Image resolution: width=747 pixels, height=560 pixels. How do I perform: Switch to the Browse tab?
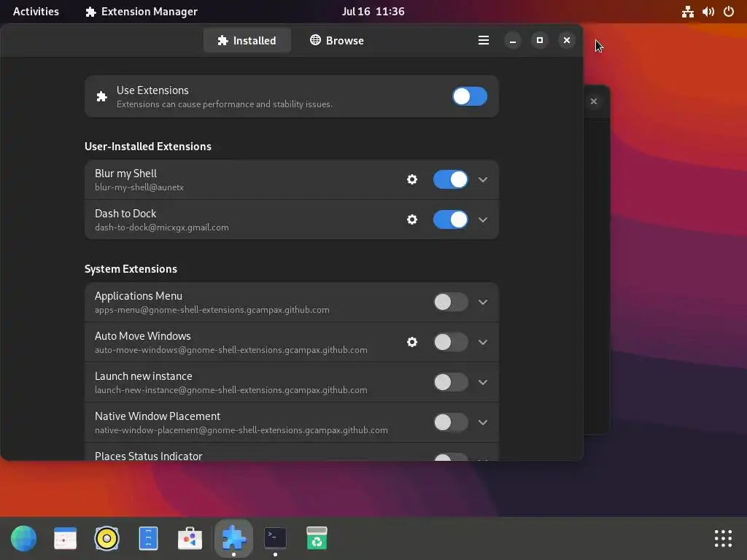(x=337, y=41)
